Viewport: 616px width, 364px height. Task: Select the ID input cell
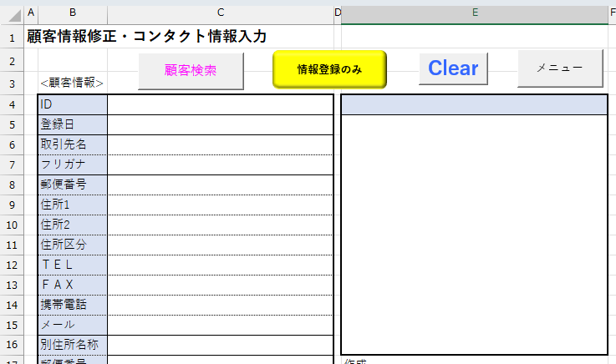(x=219, y=104)
